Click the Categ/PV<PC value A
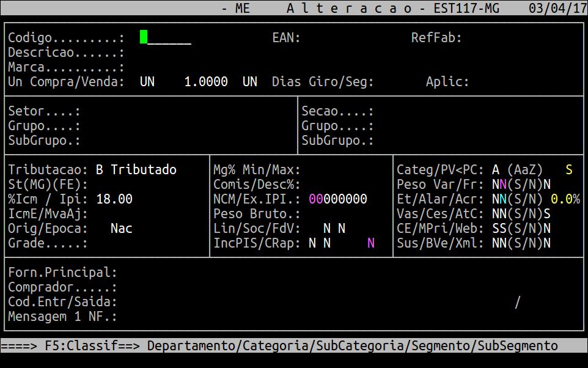Image resolution: width=588 pixels, height=368 pixels. pos(495,170)
